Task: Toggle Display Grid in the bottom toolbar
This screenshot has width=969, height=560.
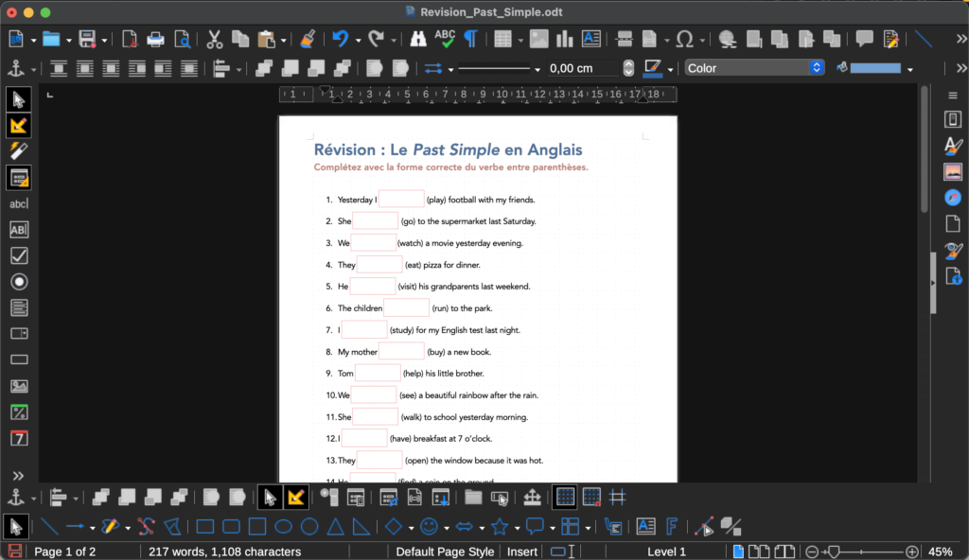Action: (565, 497)
